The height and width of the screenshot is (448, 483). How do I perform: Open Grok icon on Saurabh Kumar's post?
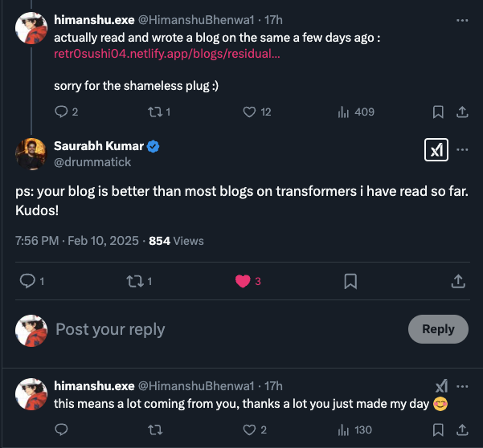click(436, 150)
